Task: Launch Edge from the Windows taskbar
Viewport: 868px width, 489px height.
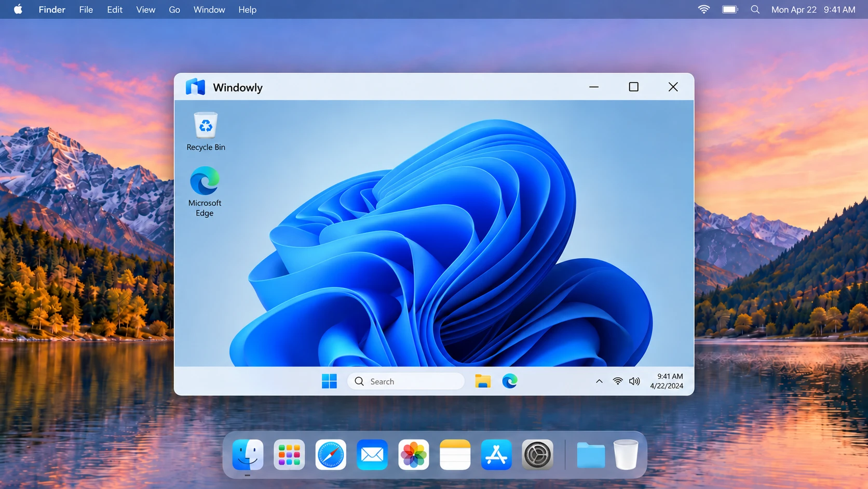Action: (x=510, y=381)
